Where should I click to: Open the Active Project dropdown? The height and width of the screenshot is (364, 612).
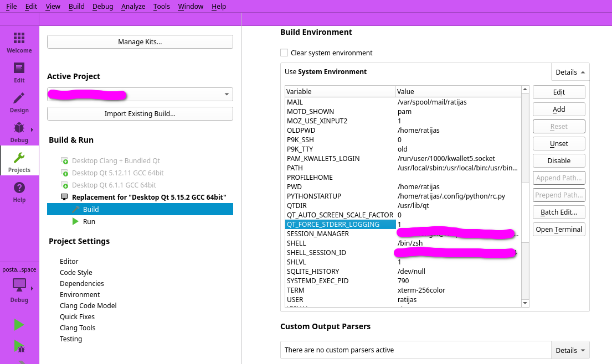[140, 95]
